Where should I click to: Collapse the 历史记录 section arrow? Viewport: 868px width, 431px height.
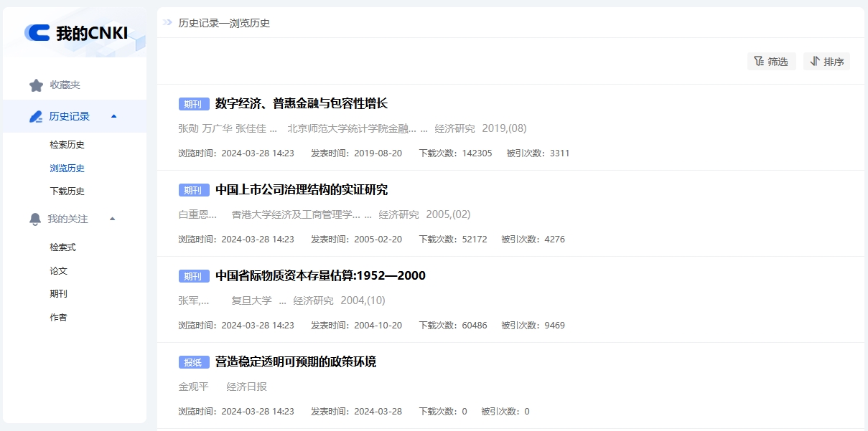[x=113, y=116]
